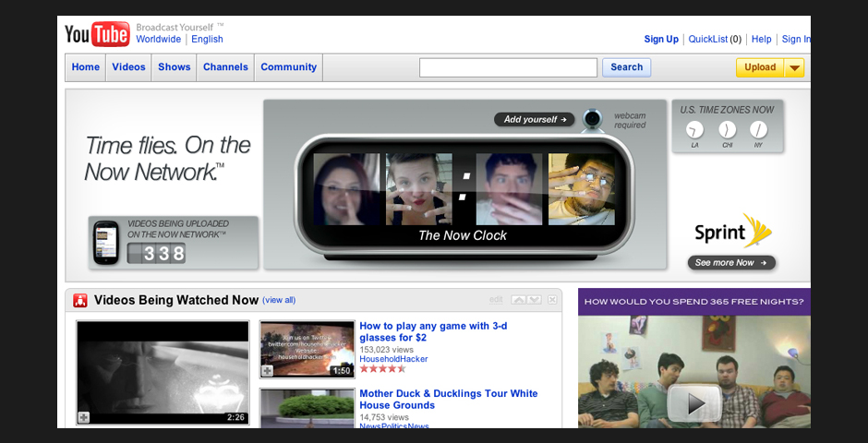Open the Help link
Screen dimensions: 868x443
point(761,40)
